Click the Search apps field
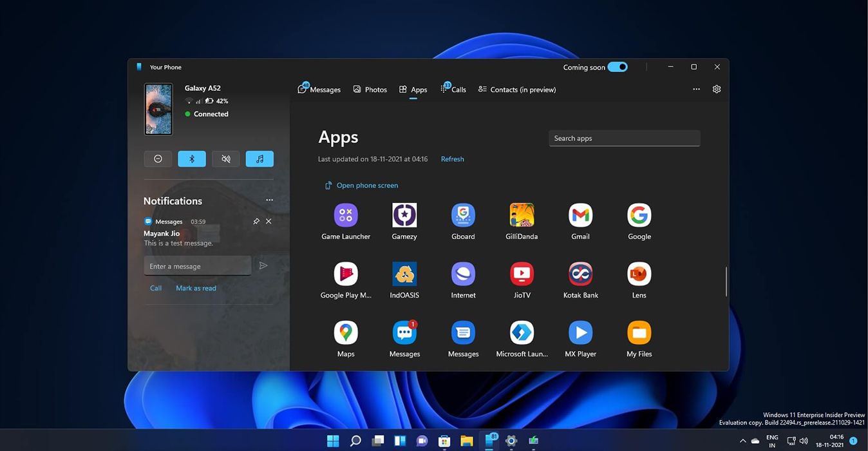This screenshot has width=868, height=451. pyautogui.click(x=623, y=138)
